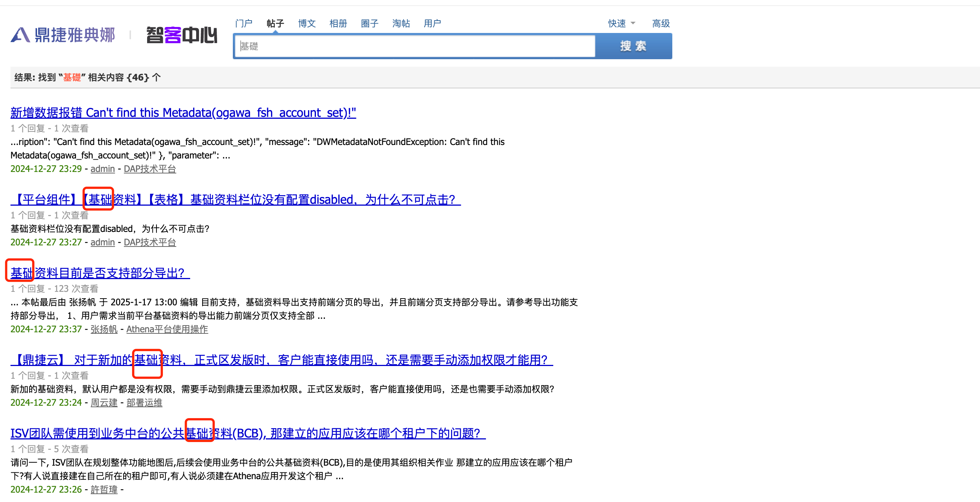This screenshot has height=502, width=980.
Task: Click the 搜索 search button
Action: [633, 46]
